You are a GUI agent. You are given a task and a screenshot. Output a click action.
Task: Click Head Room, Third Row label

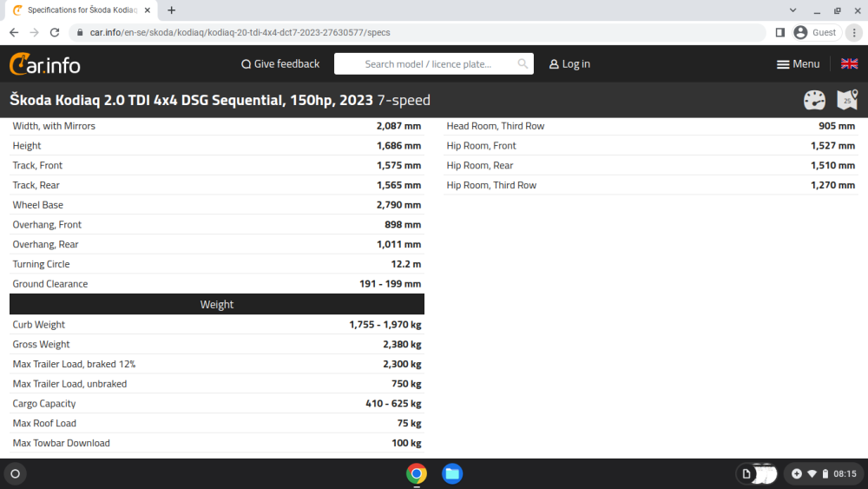click(x=496, y=126)
